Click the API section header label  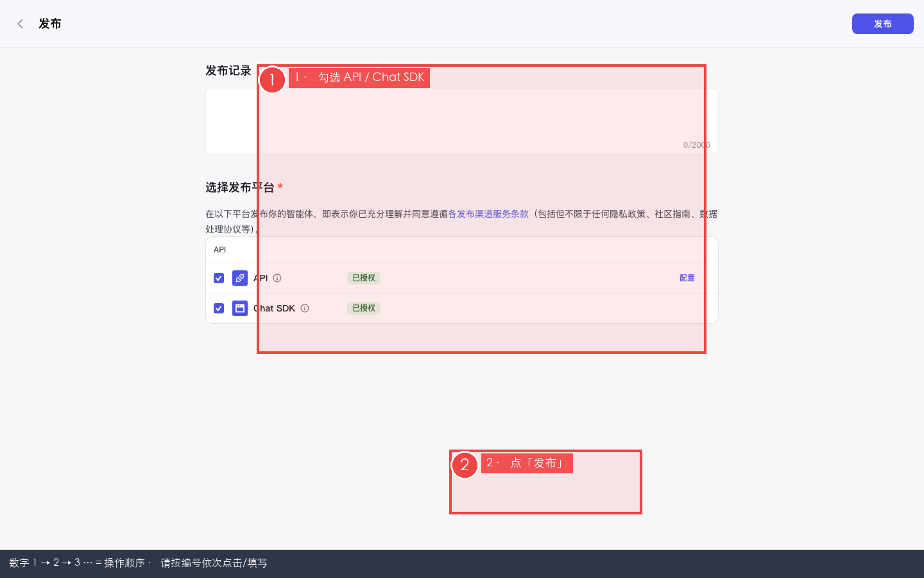point(220,250)
